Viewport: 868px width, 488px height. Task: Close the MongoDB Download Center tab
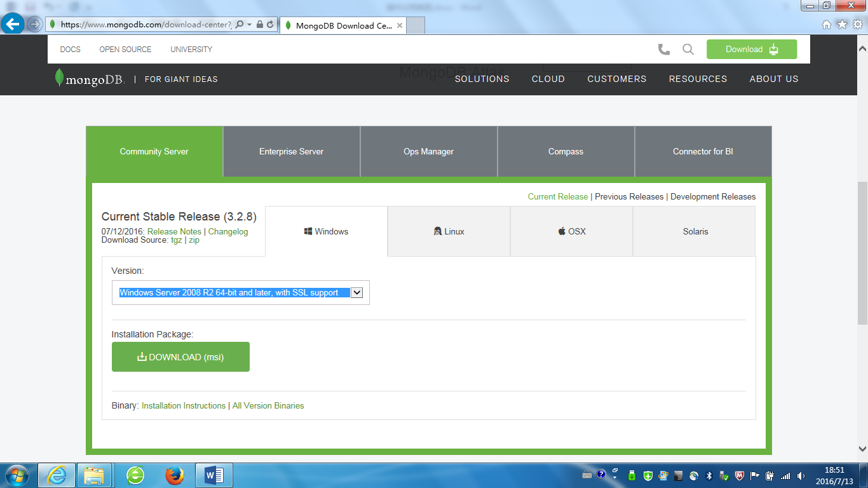point(399,26)
